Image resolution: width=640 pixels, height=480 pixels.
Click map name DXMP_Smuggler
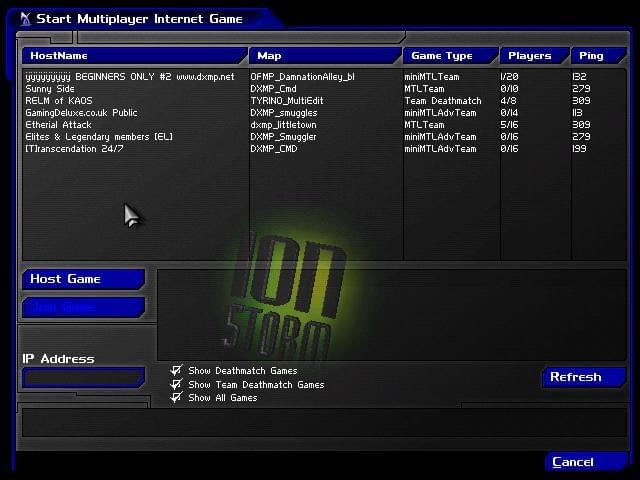pyautogui.click(x=283, y=137)
